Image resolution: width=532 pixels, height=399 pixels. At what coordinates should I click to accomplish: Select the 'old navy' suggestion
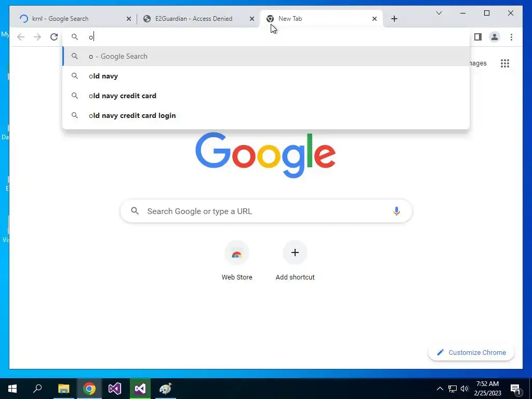(266, 76)
